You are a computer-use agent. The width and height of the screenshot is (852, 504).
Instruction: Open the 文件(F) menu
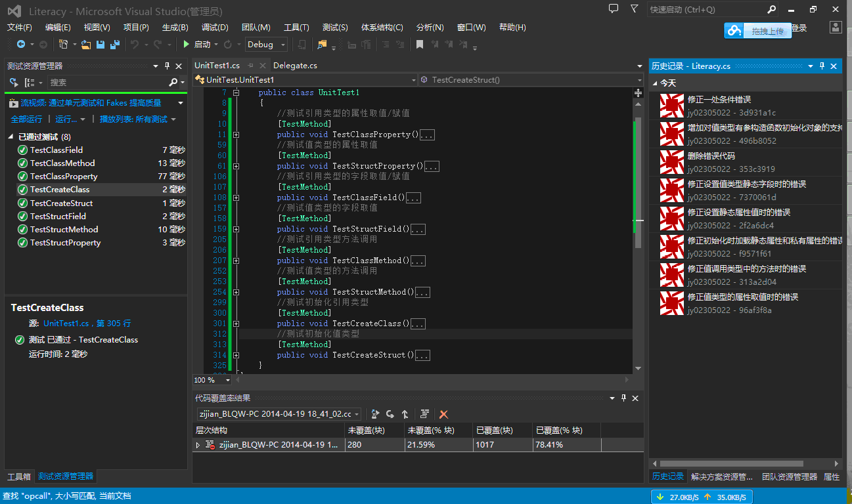20,28
